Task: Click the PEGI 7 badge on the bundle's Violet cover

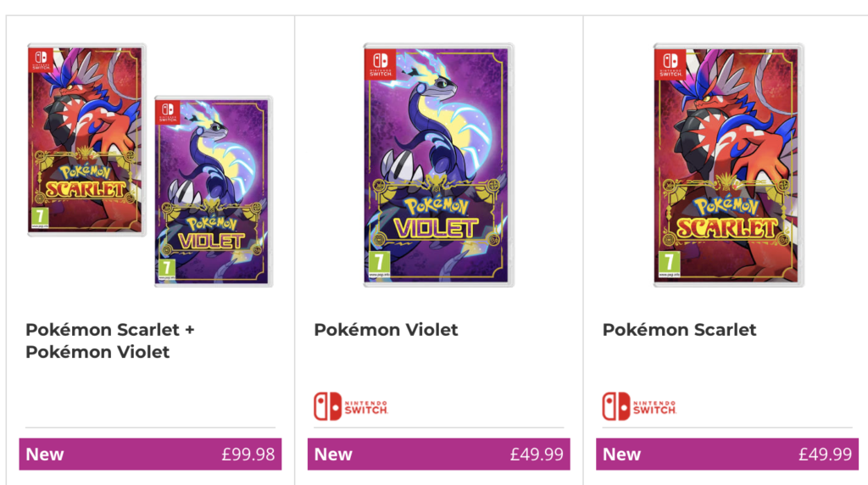Action: [x=167, y=265]
